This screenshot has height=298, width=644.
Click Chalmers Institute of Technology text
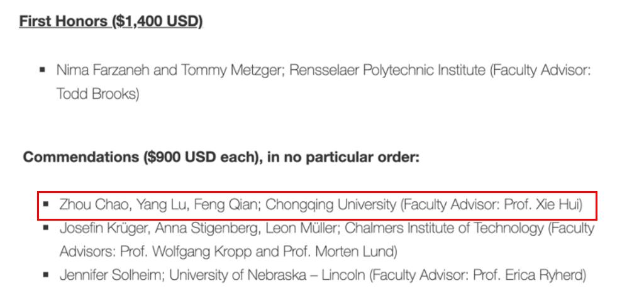(444, 228)
